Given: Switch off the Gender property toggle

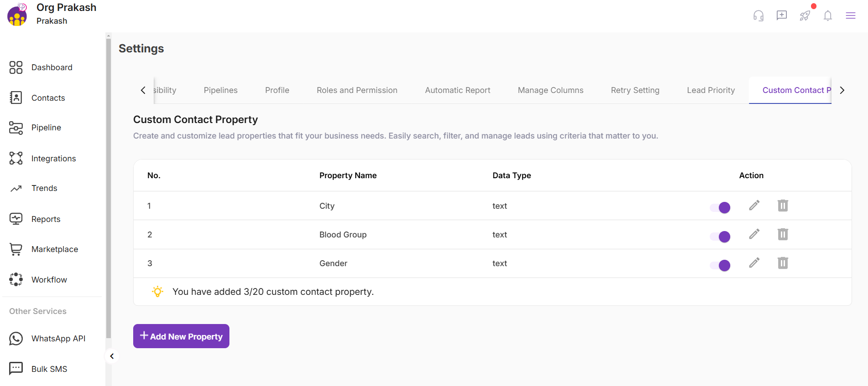Looking at the screenshot, I should pyautogui.click(x=720, y=265).
